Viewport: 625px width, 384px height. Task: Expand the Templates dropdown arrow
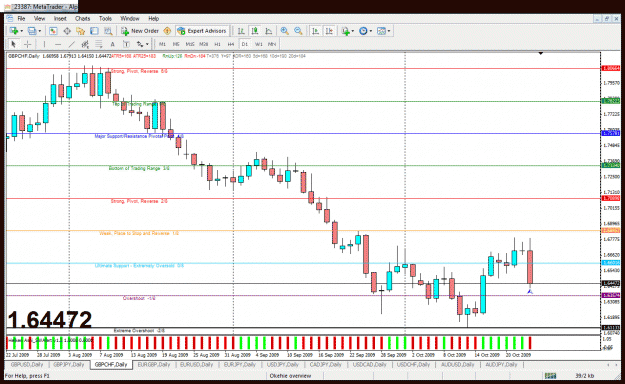[x=389, y=31]
